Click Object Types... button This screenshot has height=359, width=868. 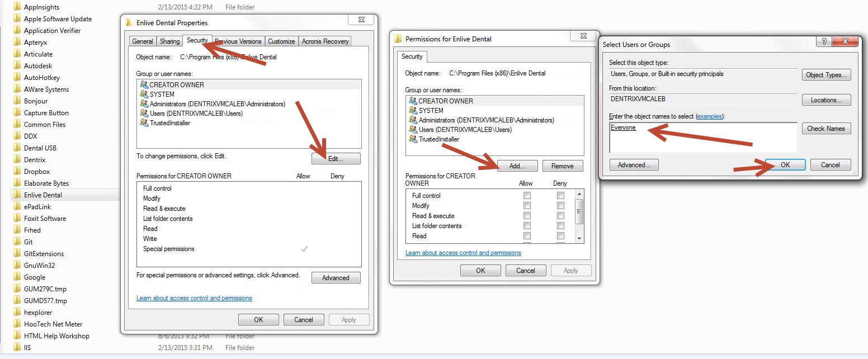click(x=826, y=75)
